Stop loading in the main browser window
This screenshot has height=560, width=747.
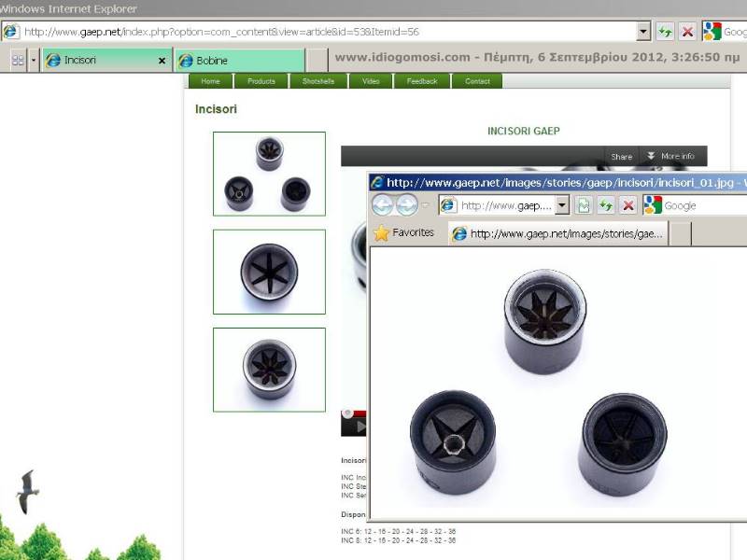tap(687, 32)
